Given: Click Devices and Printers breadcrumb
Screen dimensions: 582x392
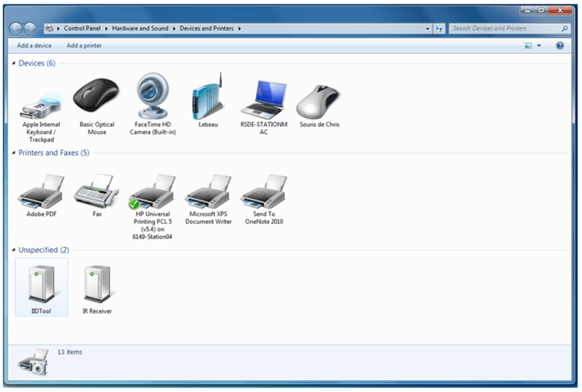Looking at the screenshot, I should [207, 28].
